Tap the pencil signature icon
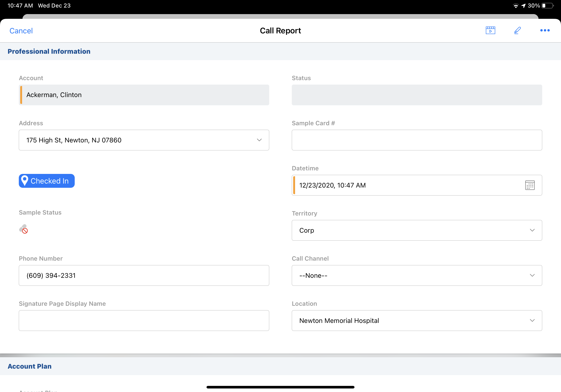This screenshot has width=561, height=392. click(517, 31)
